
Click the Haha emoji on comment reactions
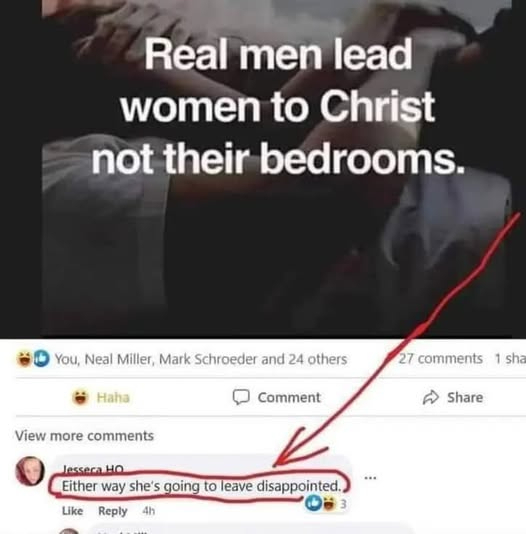click(x=329, y=504)
